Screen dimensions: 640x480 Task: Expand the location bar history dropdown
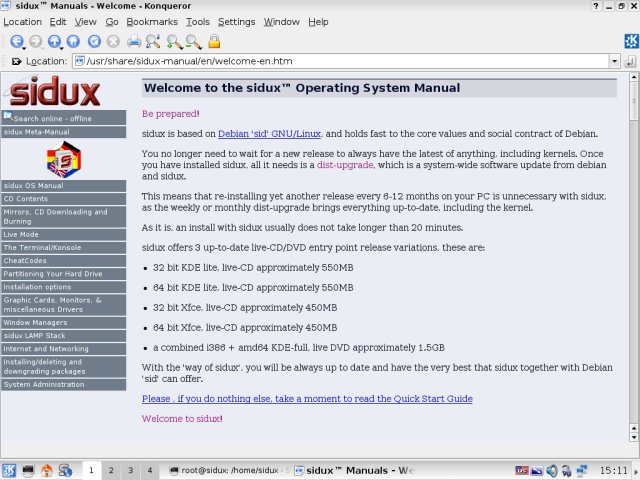(x=614, y=61)
